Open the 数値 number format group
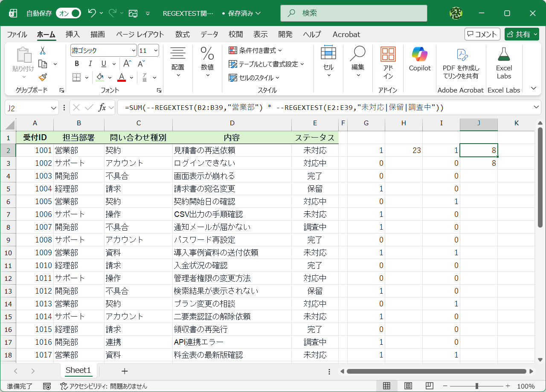The height and width of the screenshot is (392, 546). (x=207, y=62)
